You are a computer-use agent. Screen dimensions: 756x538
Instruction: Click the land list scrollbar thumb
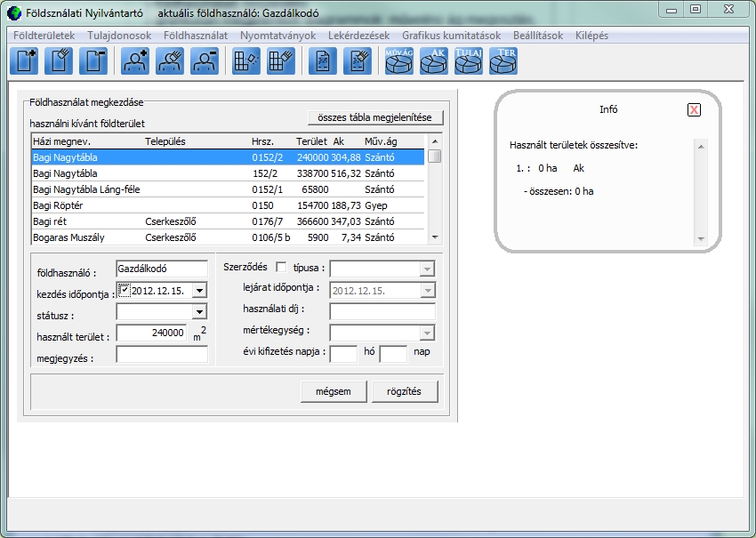(x=435, y=157)
